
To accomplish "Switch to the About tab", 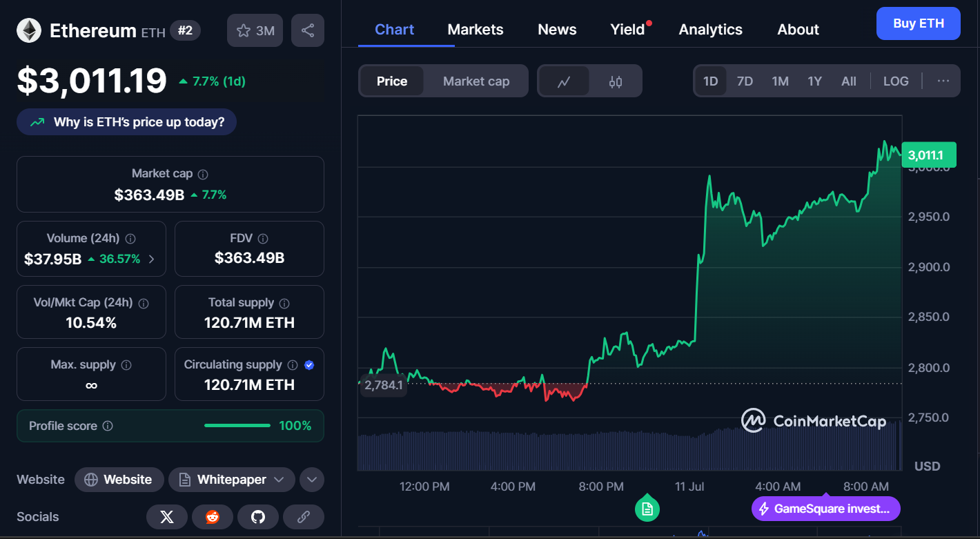I will [798, 30].
